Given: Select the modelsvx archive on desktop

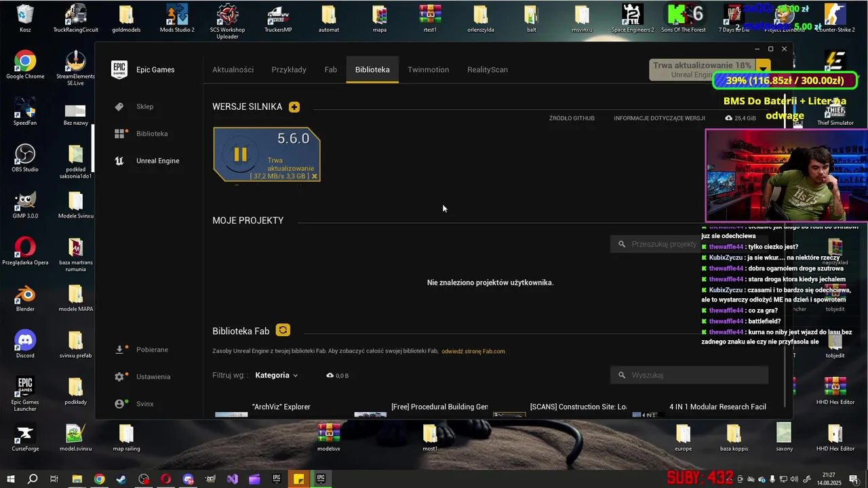Looking at the screenshot, I should (x=329, y=437).
